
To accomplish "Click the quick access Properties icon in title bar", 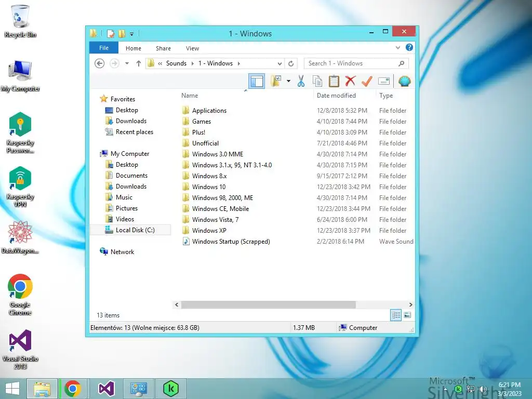I will (x=110, y=34).
